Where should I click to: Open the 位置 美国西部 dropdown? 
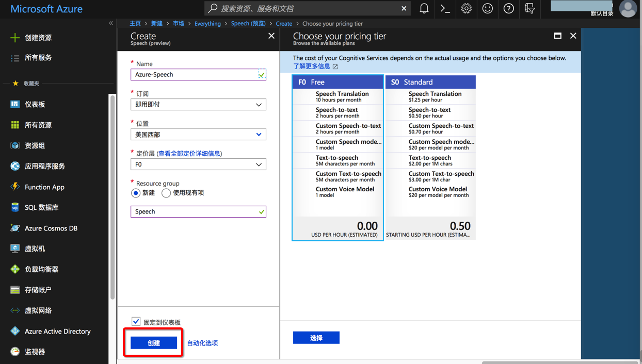click(198, 135)
